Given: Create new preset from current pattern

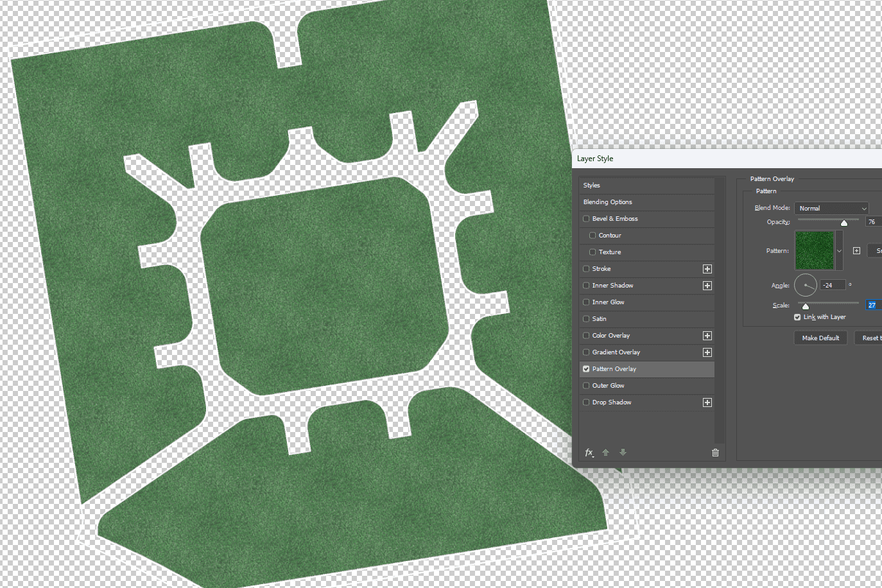Looking at the screenshot, I should point(856,251).
